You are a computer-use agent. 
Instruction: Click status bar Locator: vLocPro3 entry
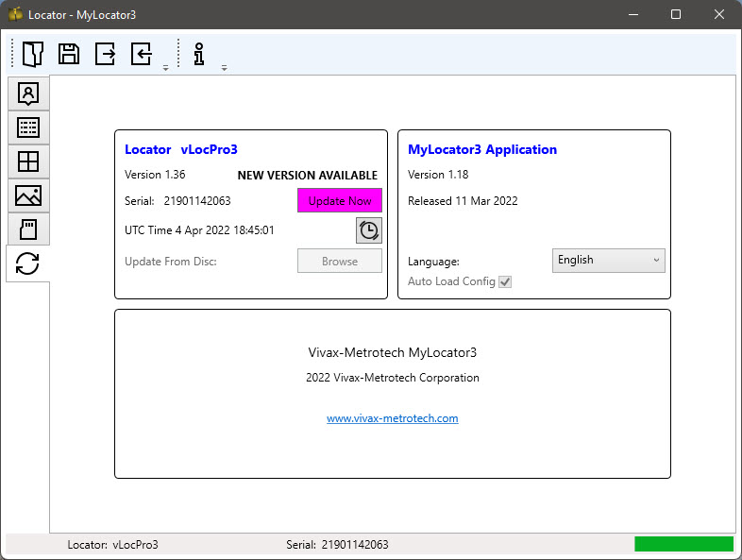click(x=112, y=545)
